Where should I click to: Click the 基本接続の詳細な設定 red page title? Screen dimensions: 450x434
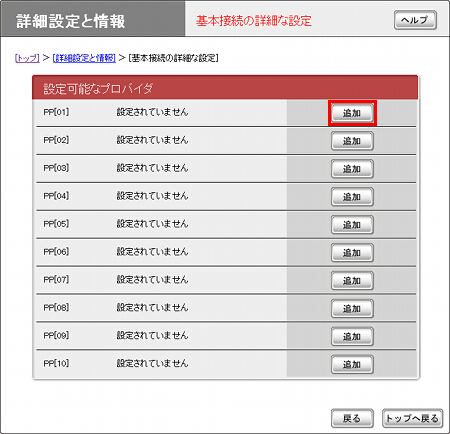tap(254, 21)
